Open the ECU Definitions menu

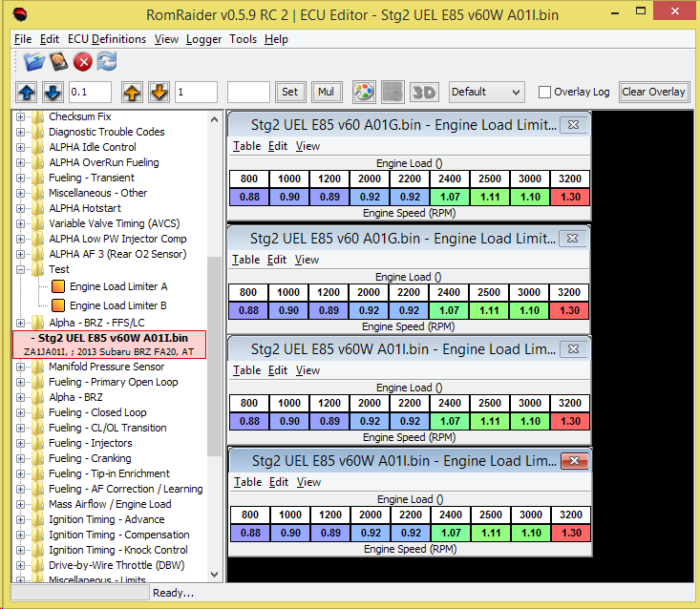coord(106,39)
